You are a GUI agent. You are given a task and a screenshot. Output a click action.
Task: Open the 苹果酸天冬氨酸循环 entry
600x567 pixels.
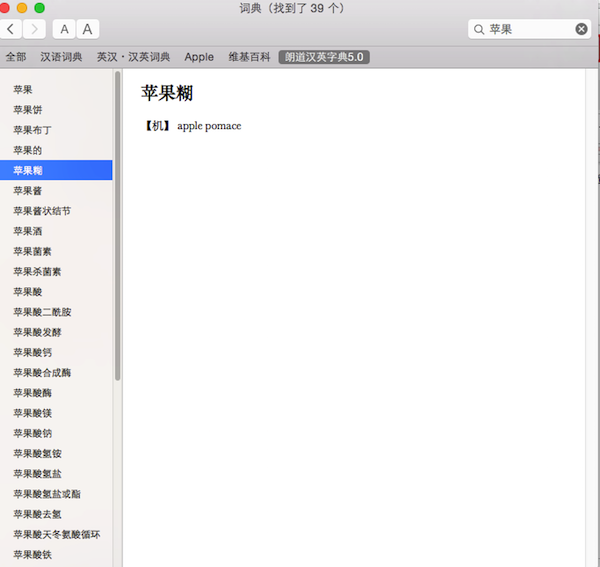(x=56, y=534)
